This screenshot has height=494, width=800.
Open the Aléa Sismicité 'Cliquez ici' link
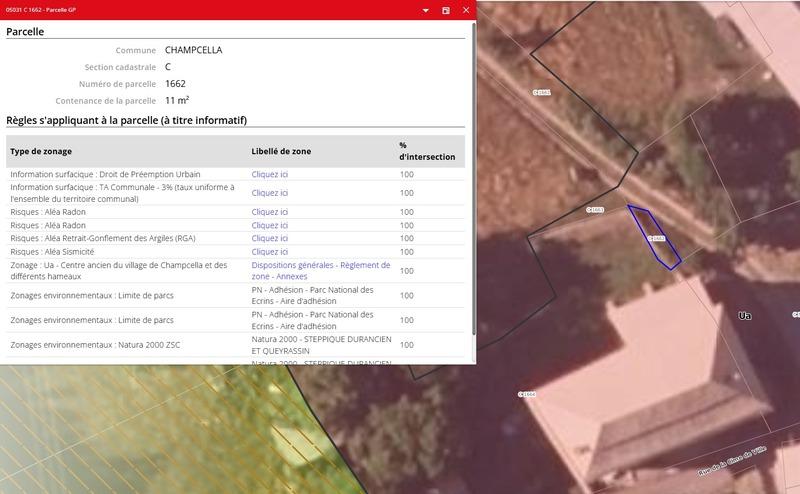tap(269, 251)
